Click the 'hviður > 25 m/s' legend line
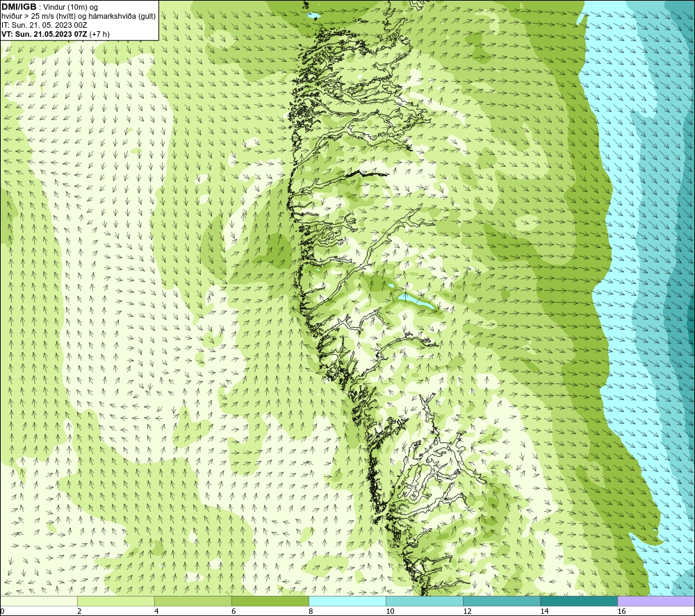The width and height of the screenshot is (695, 616). [79, 17]
